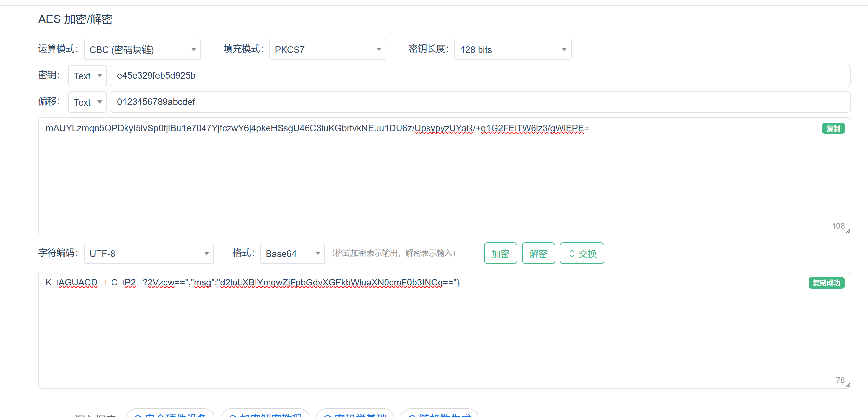Click resize handle of ciphertext textarea

(848, 231)
